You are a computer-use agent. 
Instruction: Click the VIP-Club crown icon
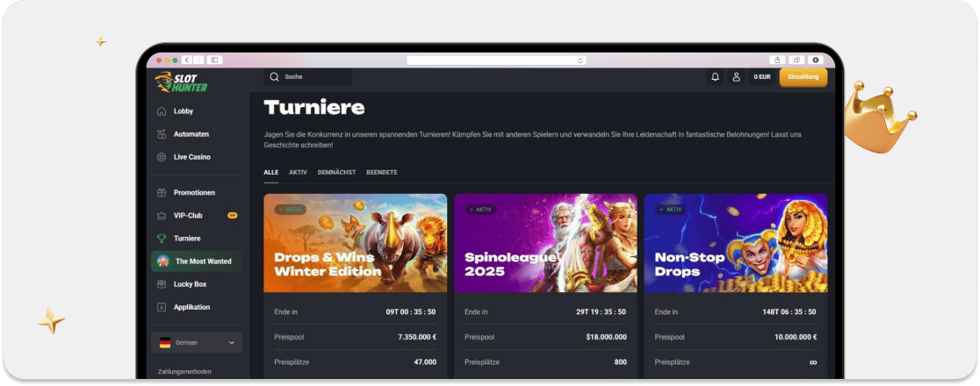[162, 216]
